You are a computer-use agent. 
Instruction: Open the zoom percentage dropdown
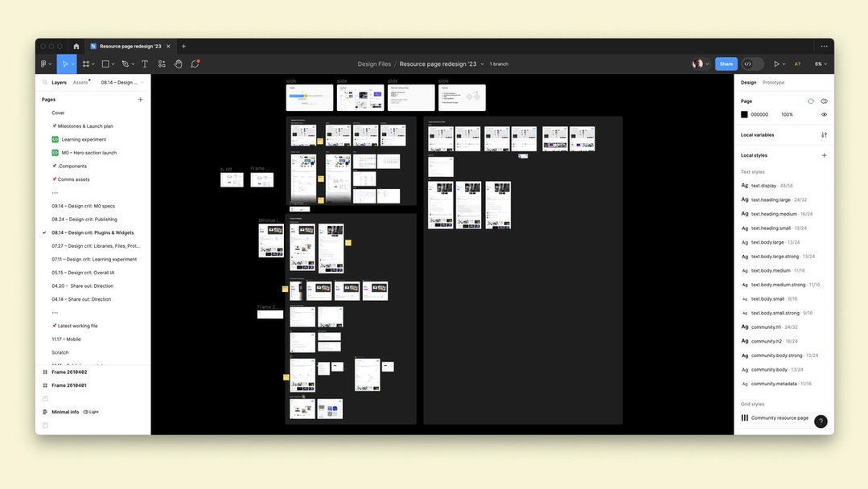(820, 64)
